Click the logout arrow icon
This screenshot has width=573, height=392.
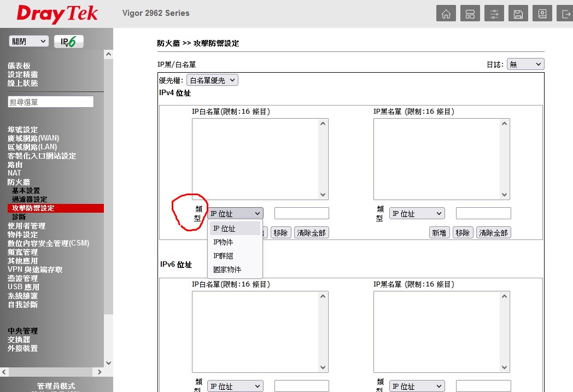tap(565, 14)
